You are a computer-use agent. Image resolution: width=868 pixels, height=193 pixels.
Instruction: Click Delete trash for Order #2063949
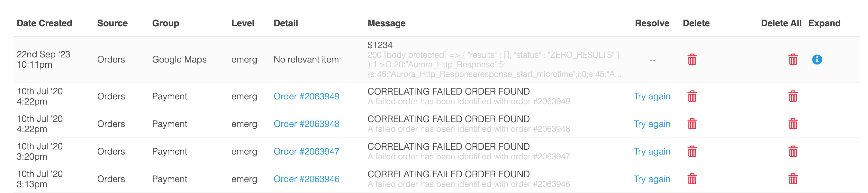692,96
